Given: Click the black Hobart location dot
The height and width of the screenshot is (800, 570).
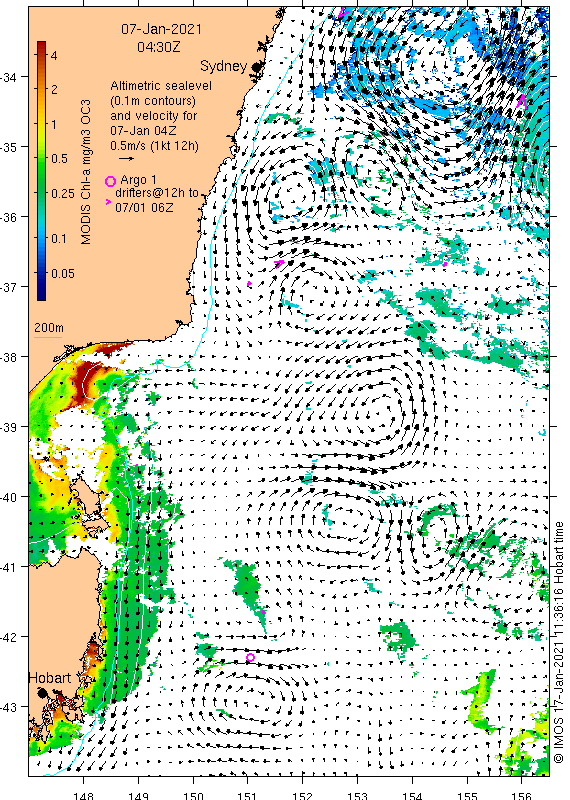Looking at the screenshot, I should (42, 693).
